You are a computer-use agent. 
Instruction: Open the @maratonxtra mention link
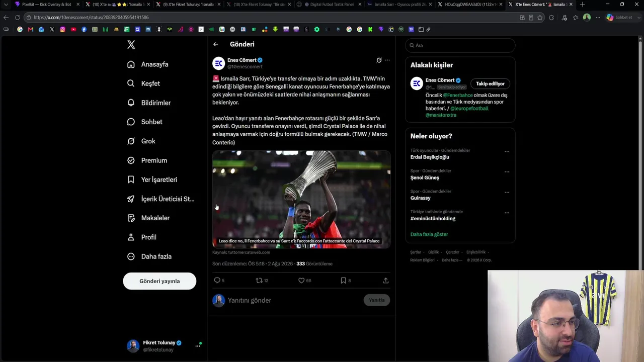coord(441,115)
